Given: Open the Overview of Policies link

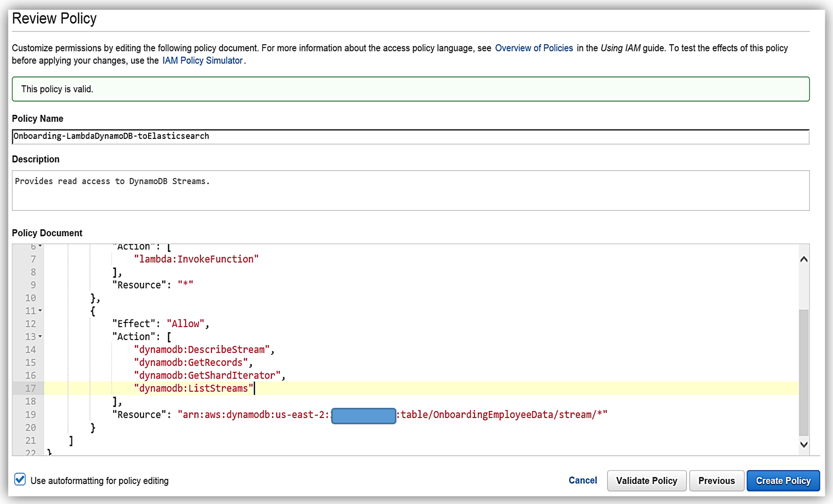Looking at the screenshot, I should tap(533, 48).
